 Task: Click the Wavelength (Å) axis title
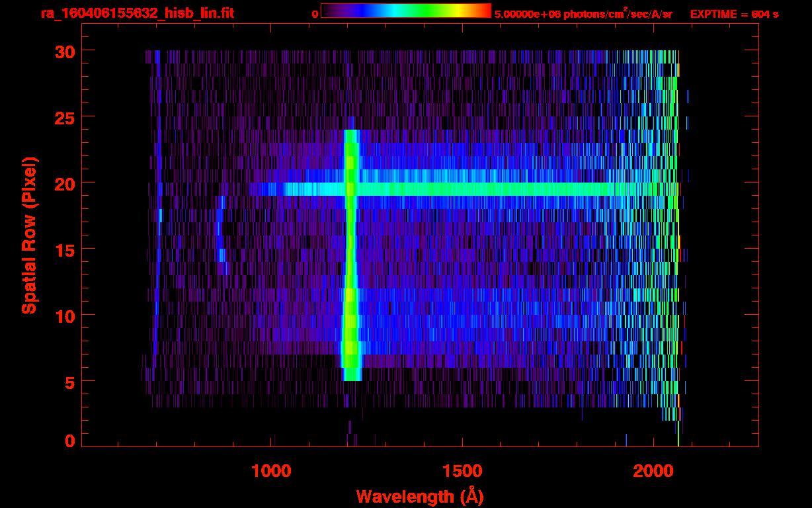click(419, 496)
